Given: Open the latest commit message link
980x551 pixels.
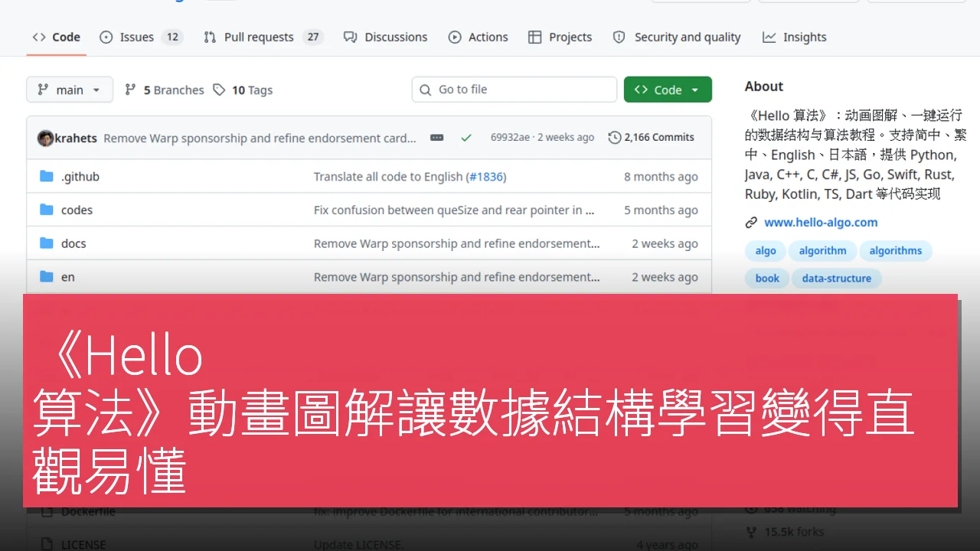Looking at the screenshot, I should click(260, 138).
